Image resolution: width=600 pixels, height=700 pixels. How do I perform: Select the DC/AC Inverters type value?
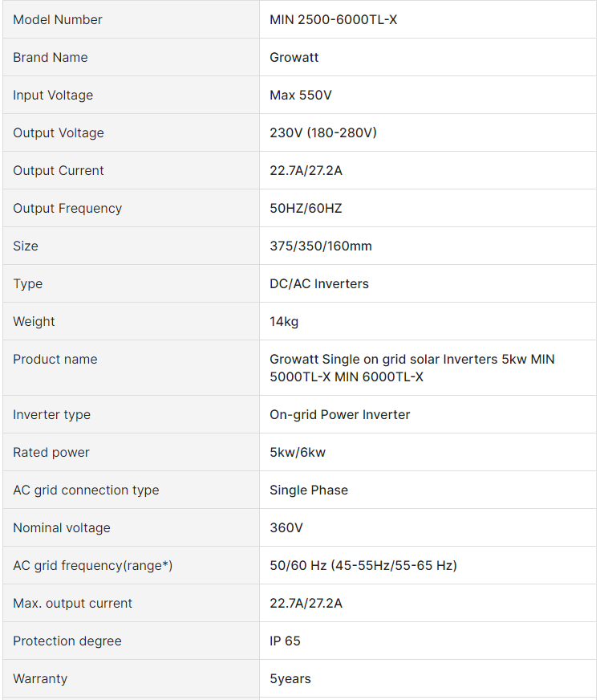pos(319,284)
